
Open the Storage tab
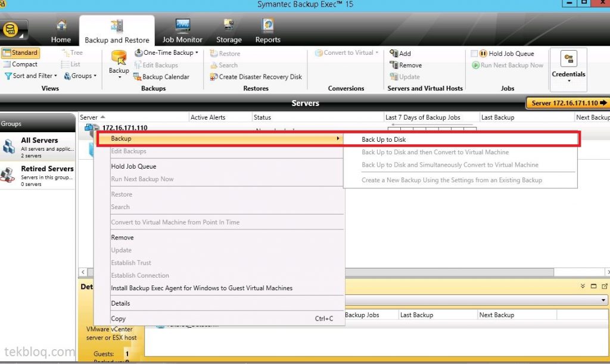pos(229,32)
